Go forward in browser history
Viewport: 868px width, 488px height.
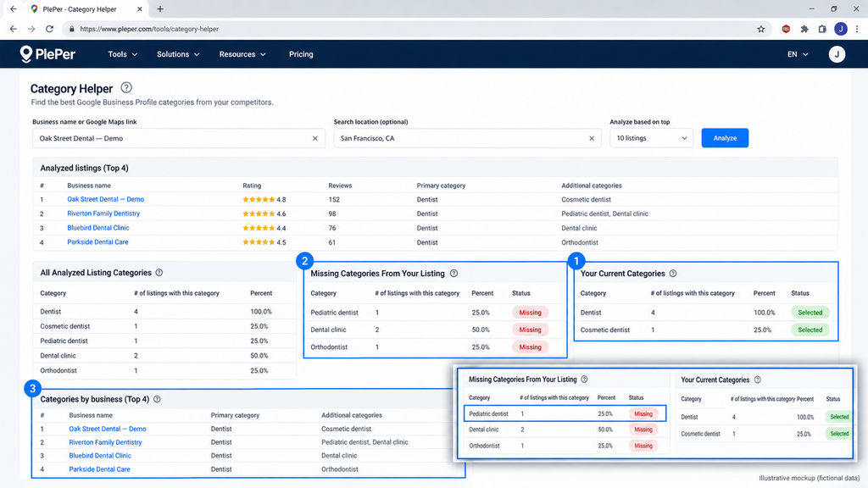pos(31,29)
